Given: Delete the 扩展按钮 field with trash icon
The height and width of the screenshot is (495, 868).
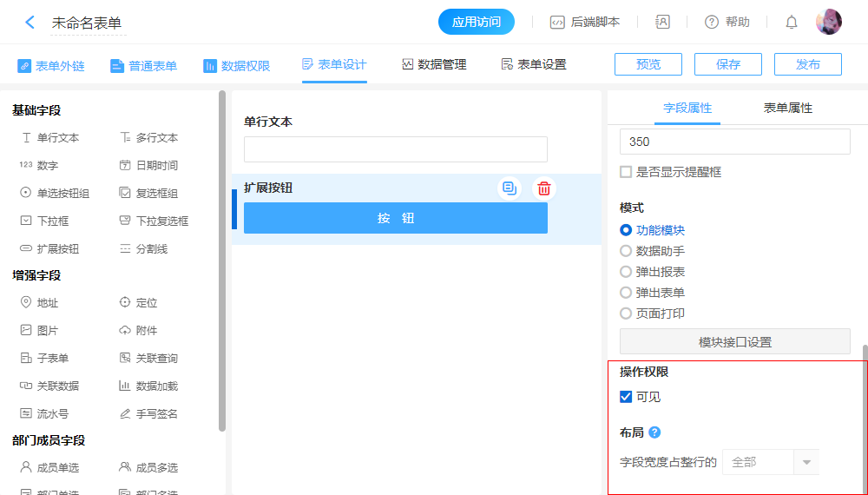Looking at the screenshot, I should (543, 188).
